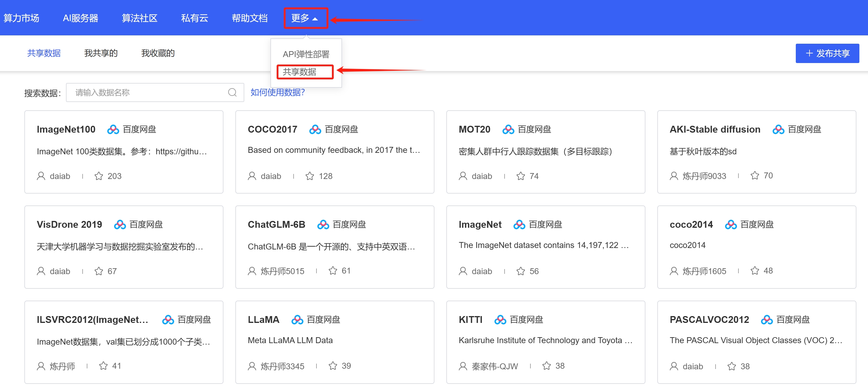Go to 算法社区 navigation item

pyautogui.click(x=139, y=18)
